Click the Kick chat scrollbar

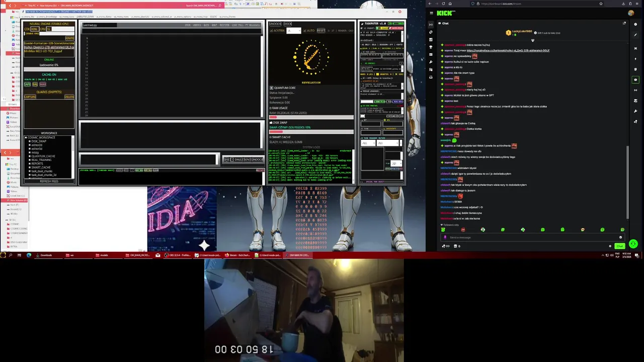[627, 182]
